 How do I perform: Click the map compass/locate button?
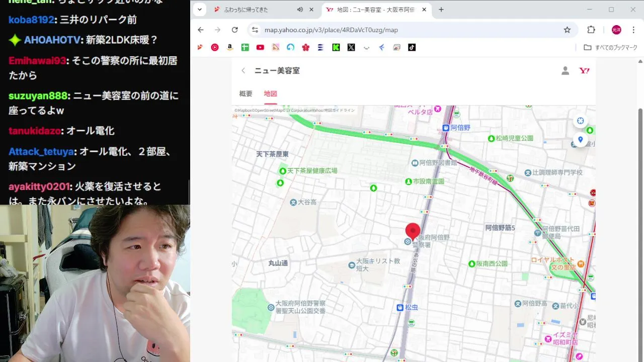[580, 121]
